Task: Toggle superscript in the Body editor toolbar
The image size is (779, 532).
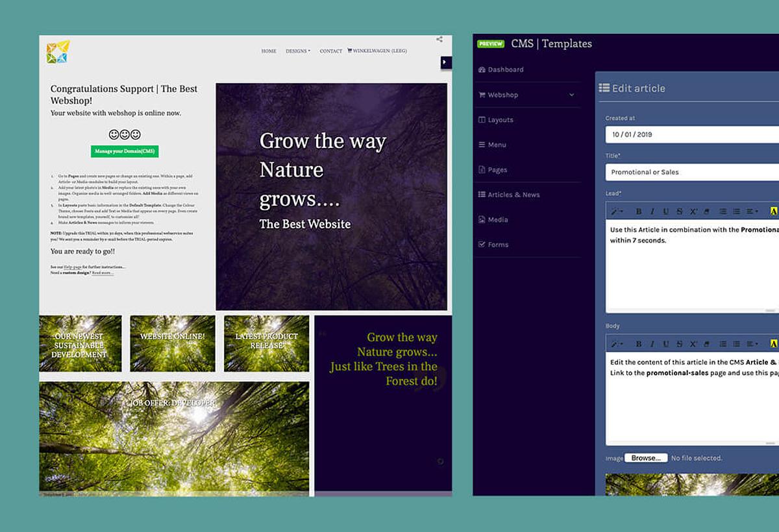Action: tap(693, 344)
